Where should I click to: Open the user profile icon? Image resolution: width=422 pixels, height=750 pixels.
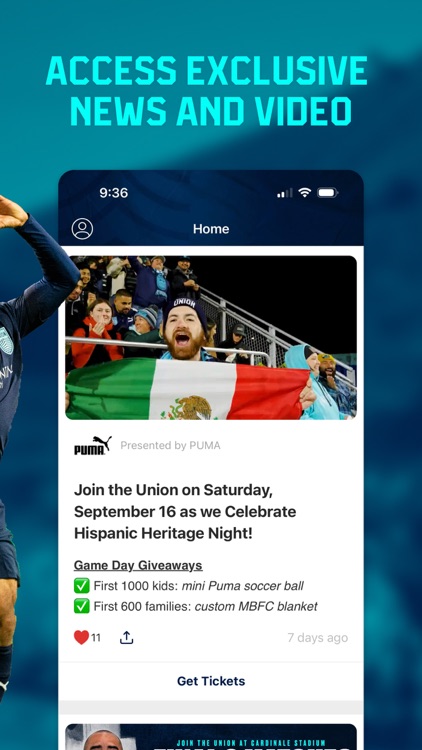[x=82, y=229]
